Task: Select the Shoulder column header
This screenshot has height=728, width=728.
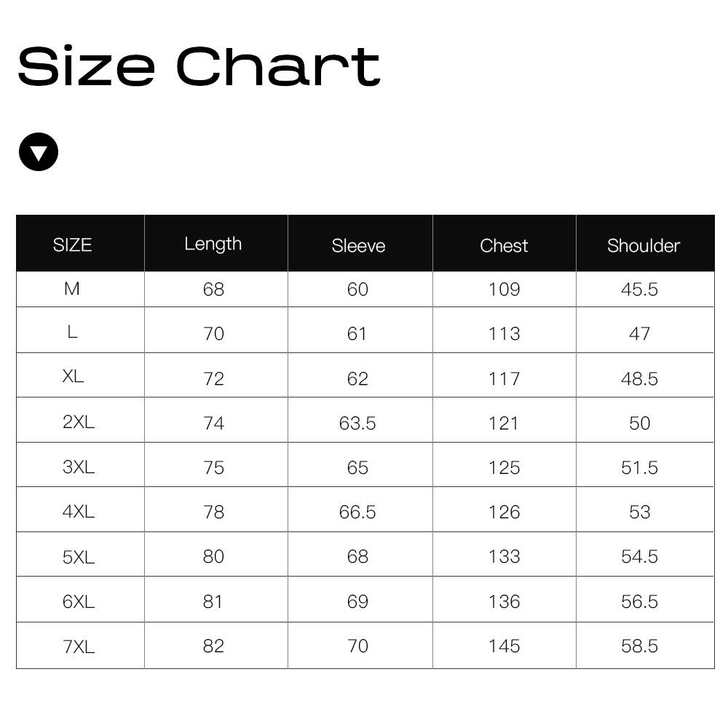Action: coord(644,246)
